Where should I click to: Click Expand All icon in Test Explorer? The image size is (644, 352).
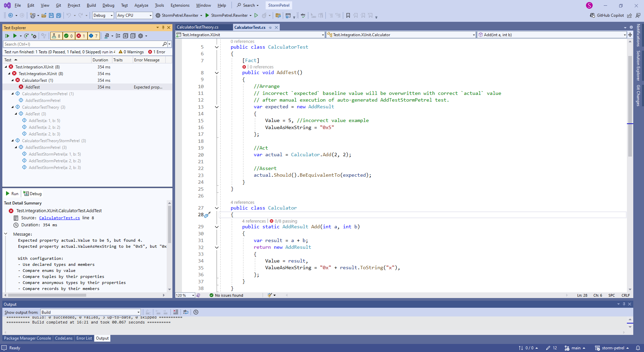point(125,36)
